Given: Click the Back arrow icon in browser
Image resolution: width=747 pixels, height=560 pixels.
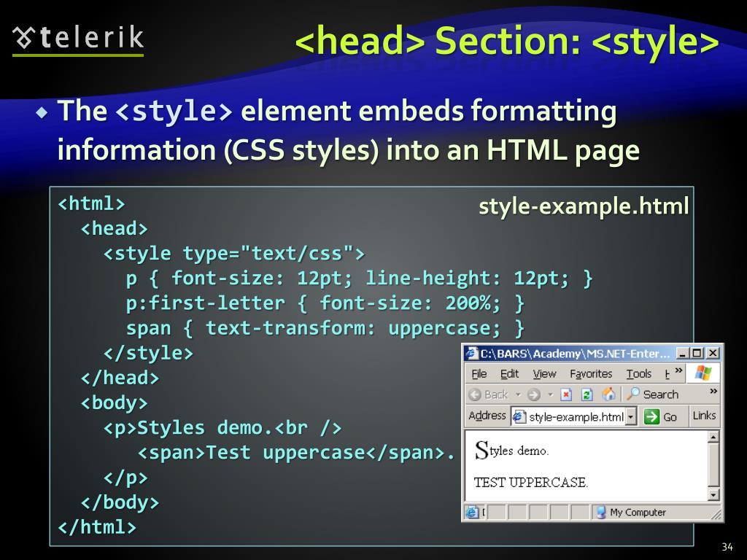Looking at the screenshot, I should pyautogui.click(x=475, y=394).
